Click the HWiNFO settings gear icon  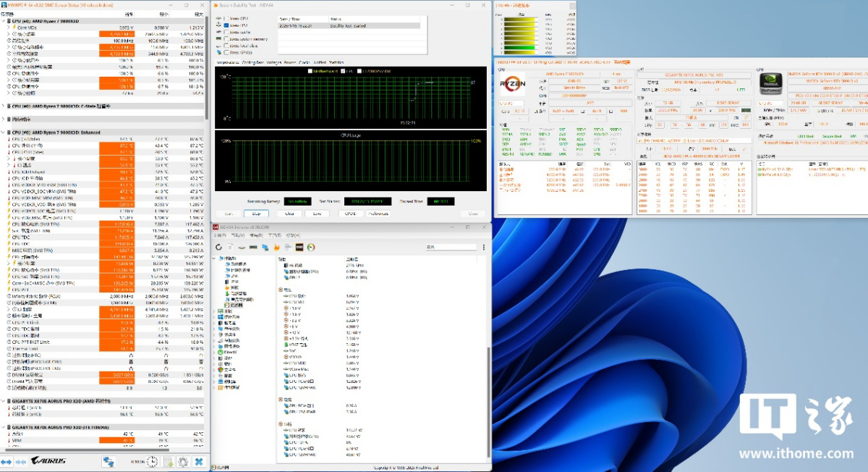pyautogui.click(x=182, y=461)
